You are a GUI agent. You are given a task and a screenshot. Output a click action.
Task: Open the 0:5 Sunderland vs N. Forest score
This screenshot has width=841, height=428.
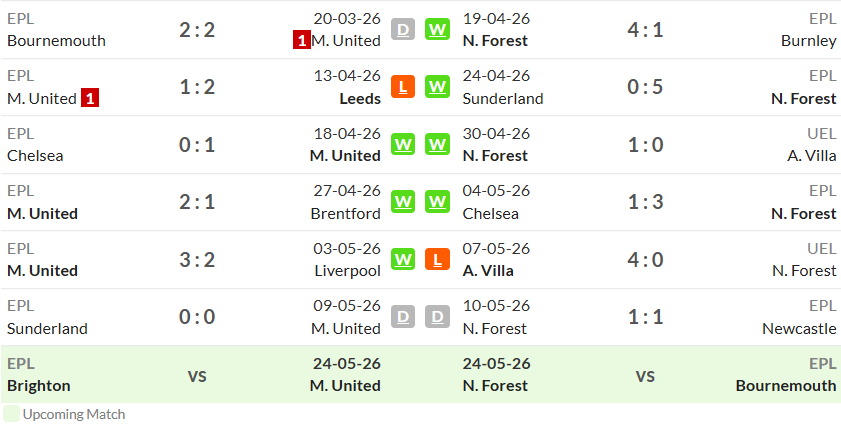[x=645, y=87]
